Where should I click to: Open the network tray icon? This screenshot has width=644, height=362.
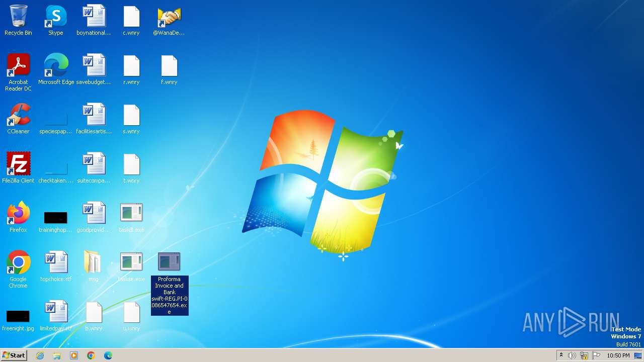pos(584,355)
